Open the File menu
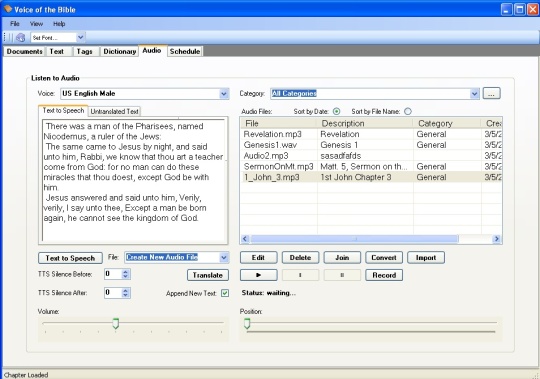 (15, 24)
